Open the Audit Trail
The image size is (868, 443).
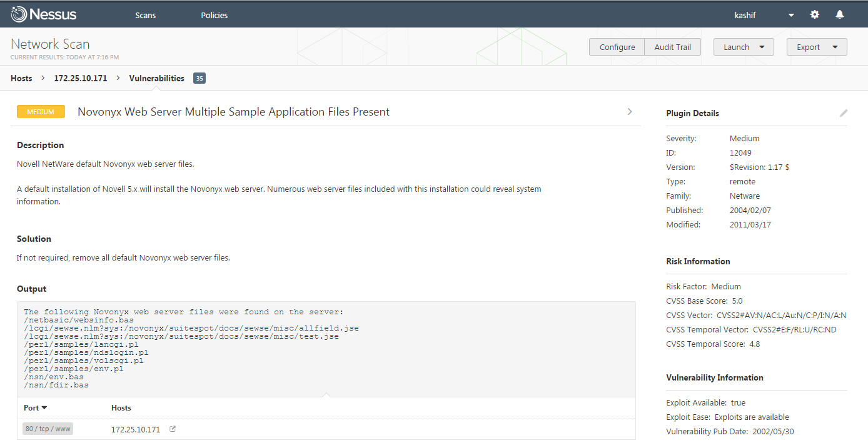point(672,47)
